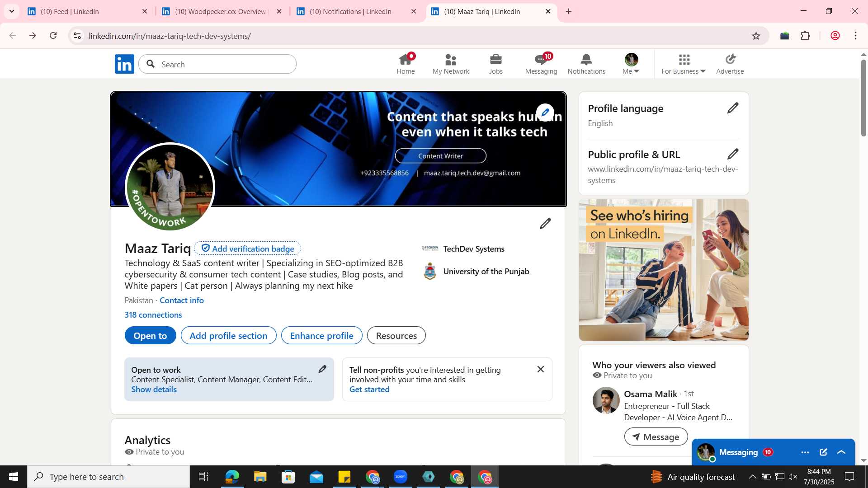Bookmark this page star icon
This screenshot has height=488, width=868.
click(x=756, y=36)
